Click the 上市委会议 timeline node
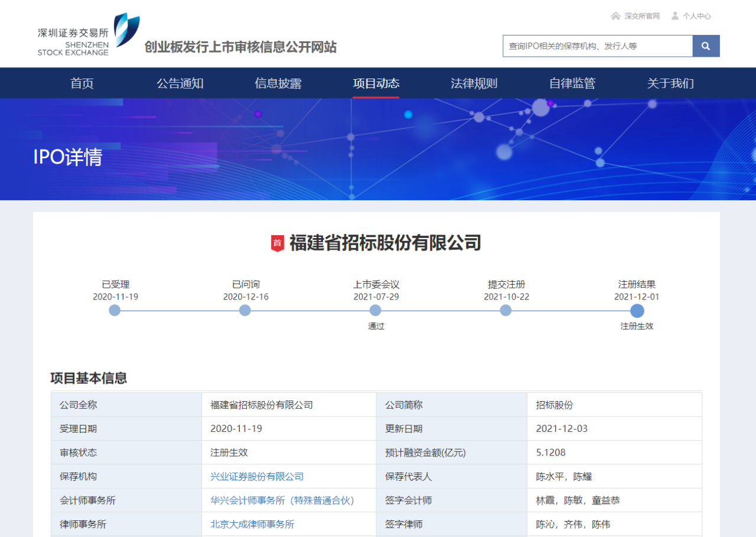This screenshot has width=756, height=537. 376,310
